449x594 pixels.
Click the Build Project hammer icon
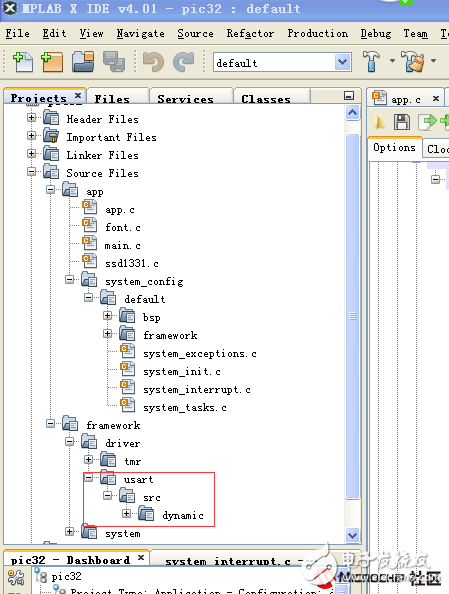coord(371,61)
